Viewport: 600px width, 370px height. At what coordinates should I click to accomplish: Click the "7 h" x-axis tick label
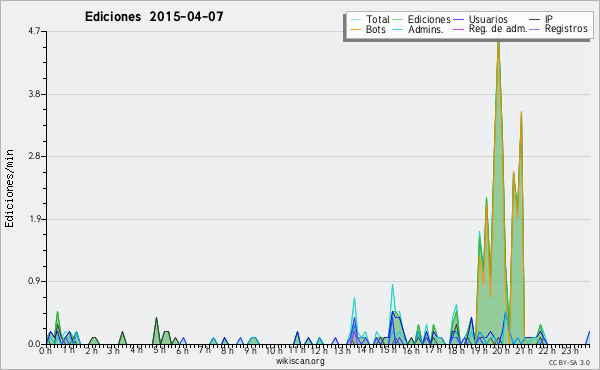(204, 350)
